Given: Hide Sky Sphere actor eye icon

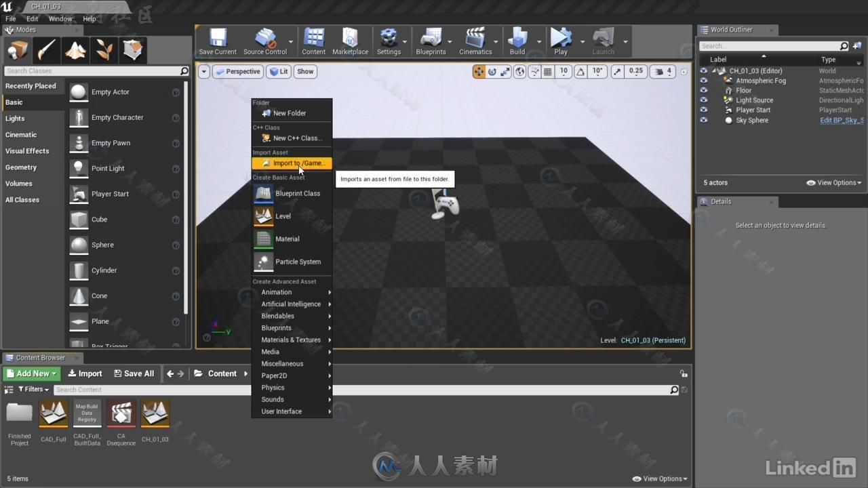Looking at the screenshot, I should click(703, 120).
